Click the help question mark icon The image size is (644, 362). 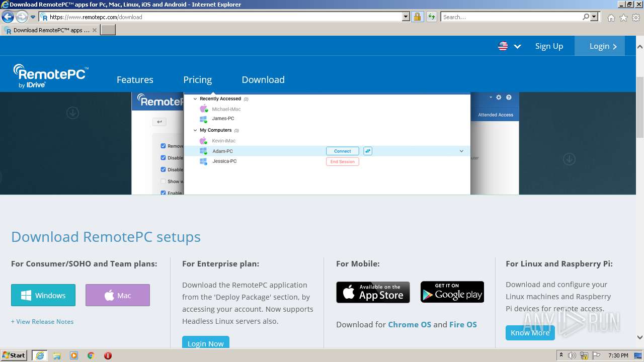coord(509,98)
